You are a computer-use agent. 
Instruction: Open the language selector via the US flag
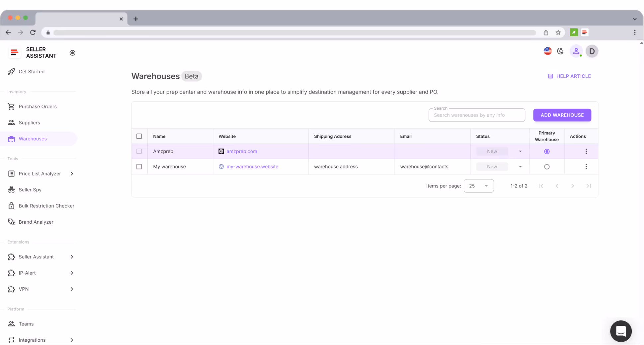pyautogui.click(x=547, y=51)
